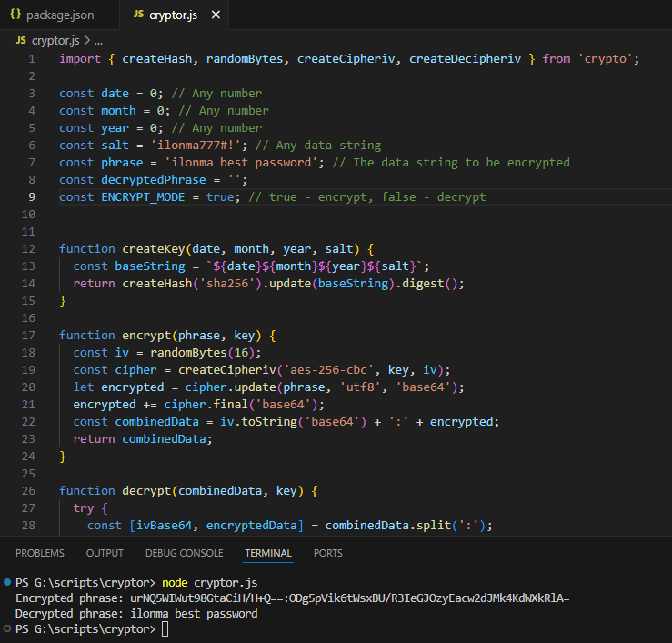Click 'randomBytes' call on line 18
This screenshot has height=643, width=672.
[188, 353]
